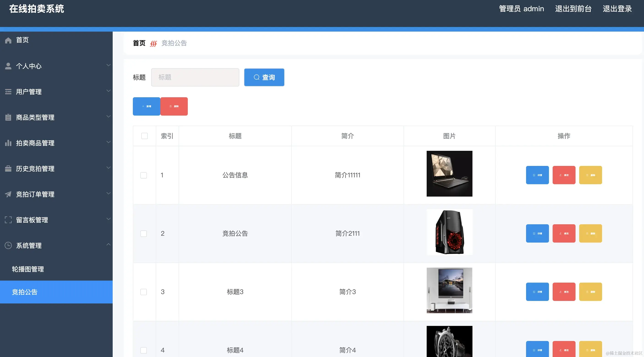Click 退出到前台 in the header
Image resolution: width=644 pixels, height=357 pixels.
click(573, 9)
